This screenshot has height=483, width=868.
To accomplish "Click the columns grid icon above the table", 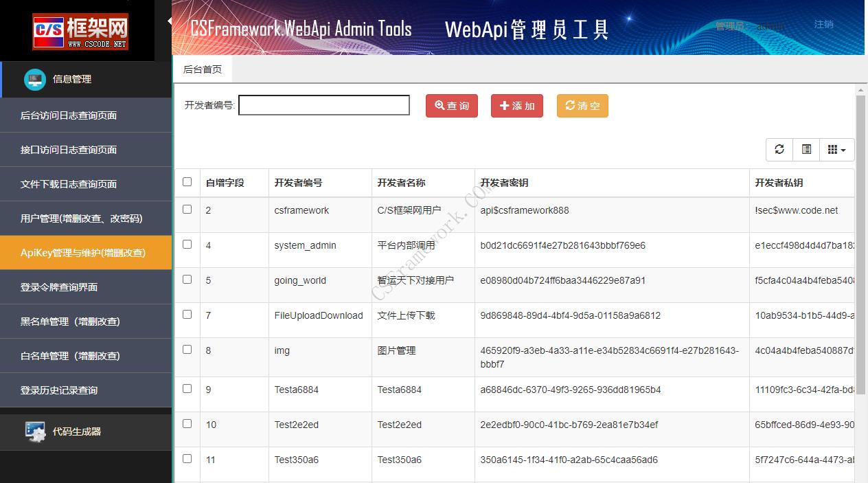I will point(833,149).
